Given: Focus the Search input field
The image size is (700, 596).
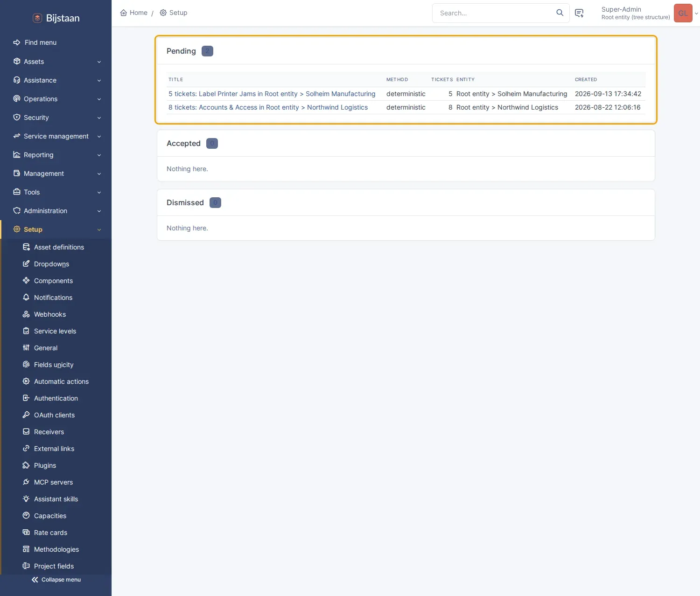Looking at the screenshot, I should [495, 13].
